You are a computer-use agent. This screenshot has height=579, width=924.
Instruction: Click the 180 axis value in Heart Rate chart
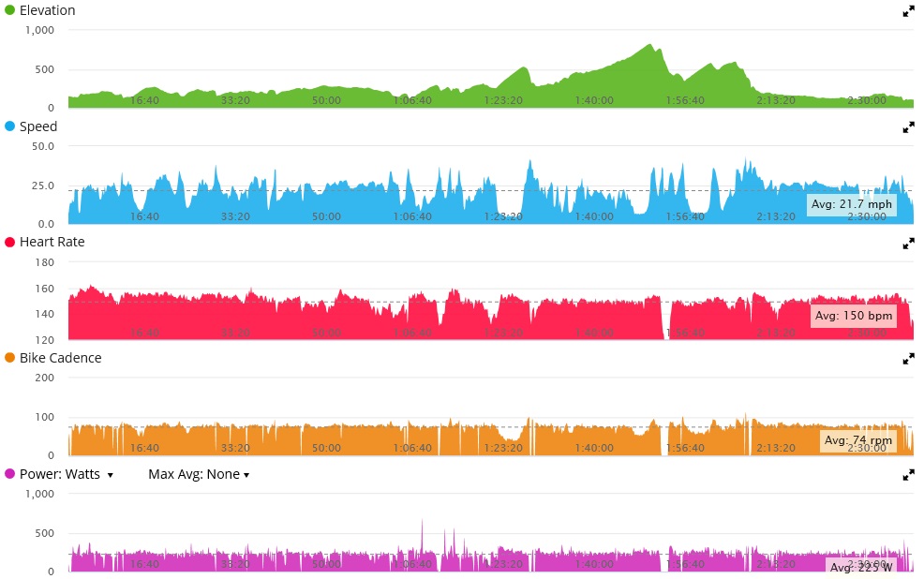45,262
